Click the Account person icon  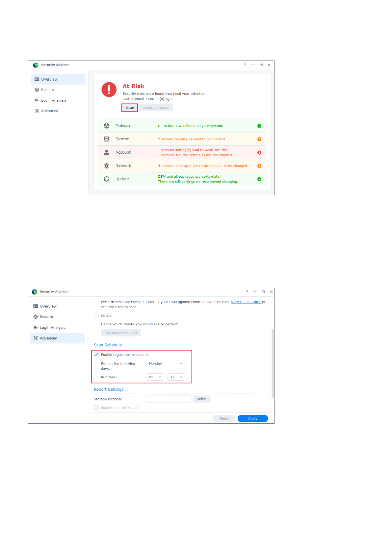[106, 152]
